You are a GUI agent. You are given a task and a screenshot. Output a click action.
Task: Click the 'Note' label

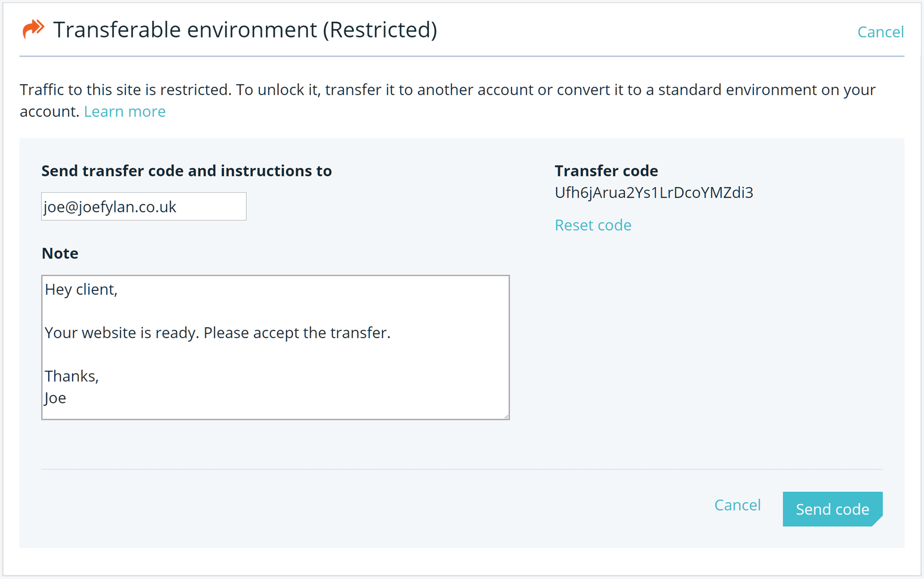coord(60,253)
